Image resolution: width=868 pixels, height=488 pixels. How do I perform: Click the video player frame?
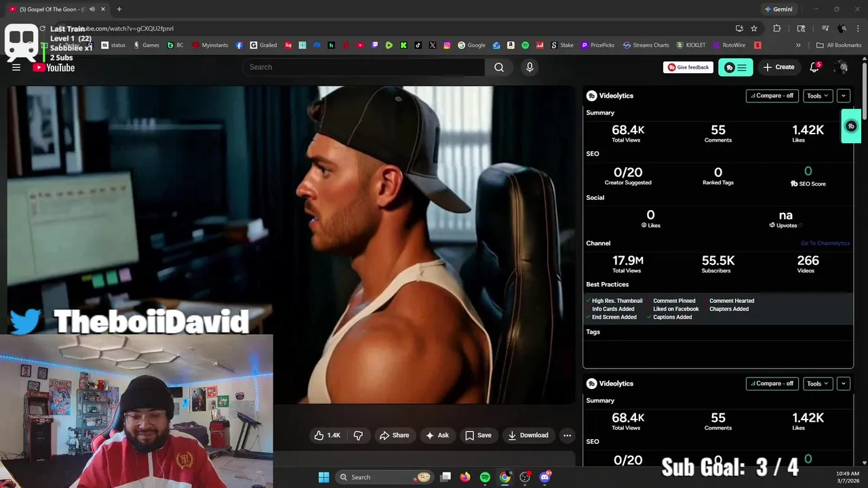coord(292,244)
